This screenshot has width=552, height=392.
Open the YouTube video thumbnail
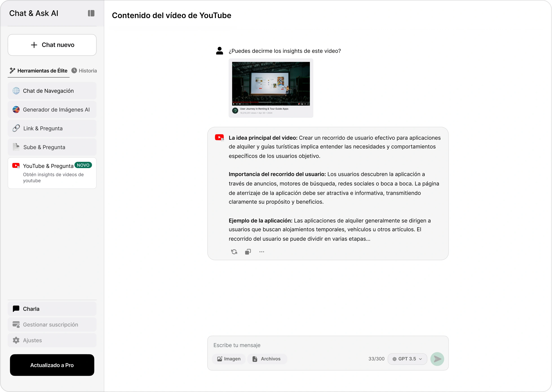click(271, 84)
